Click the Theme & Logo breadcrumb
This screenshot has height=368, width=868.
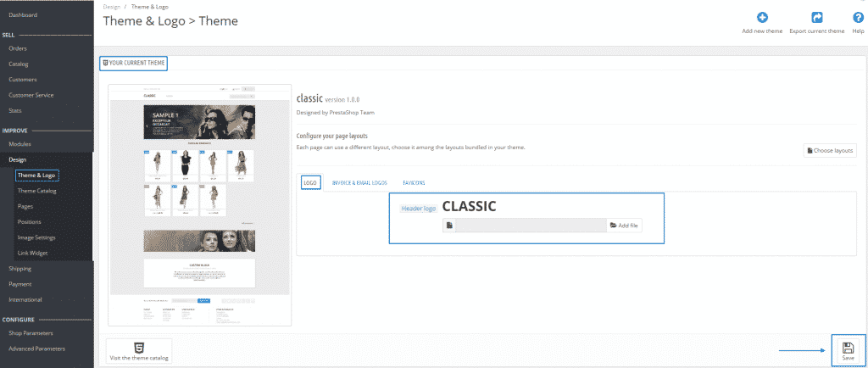pos(149,7)
